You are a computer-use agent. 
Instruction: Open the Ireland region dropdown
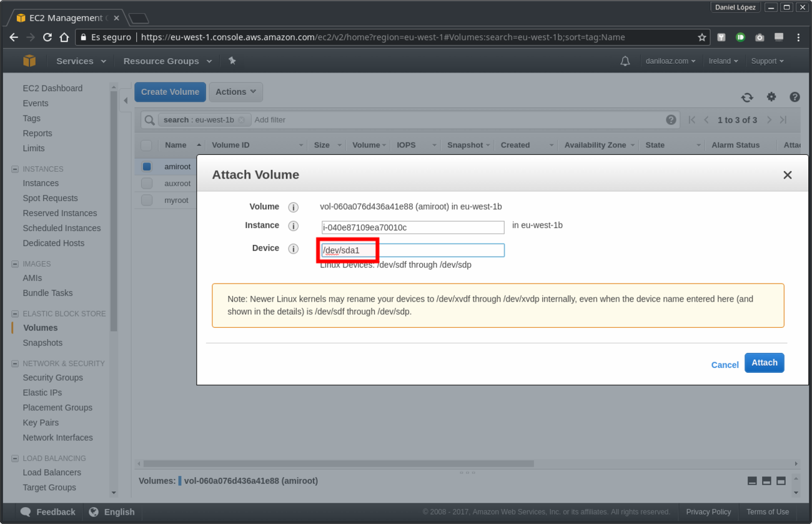[723, 61]
